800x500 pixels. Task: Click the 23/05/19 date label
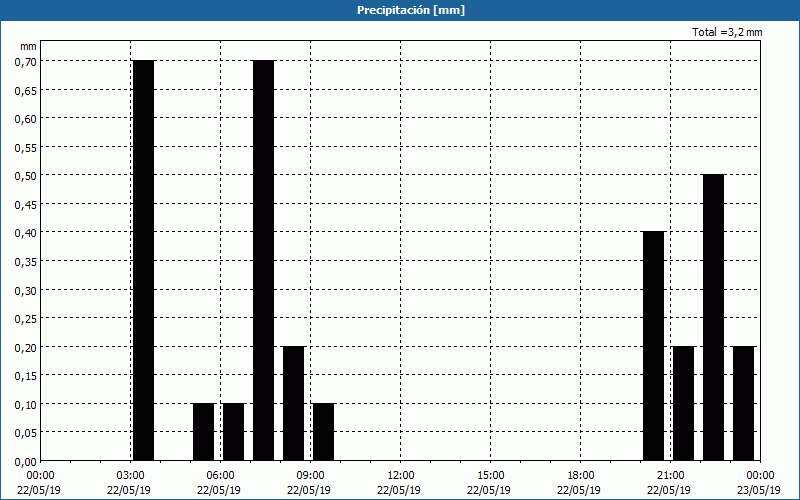(759, 490)
